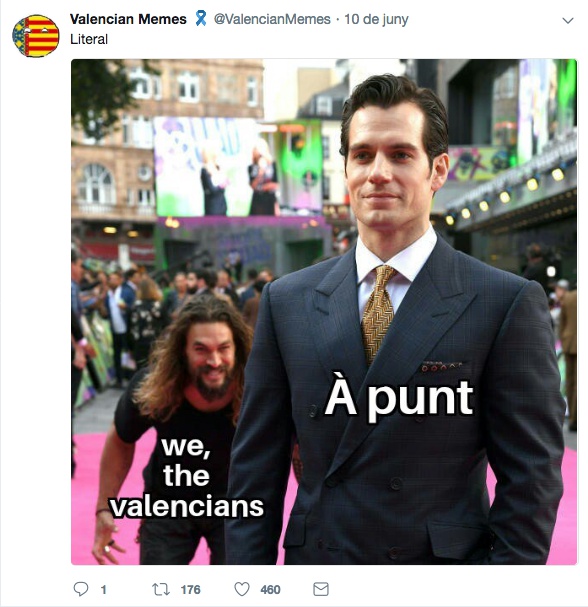Send the tweet via envelope icon

point(321,589)
